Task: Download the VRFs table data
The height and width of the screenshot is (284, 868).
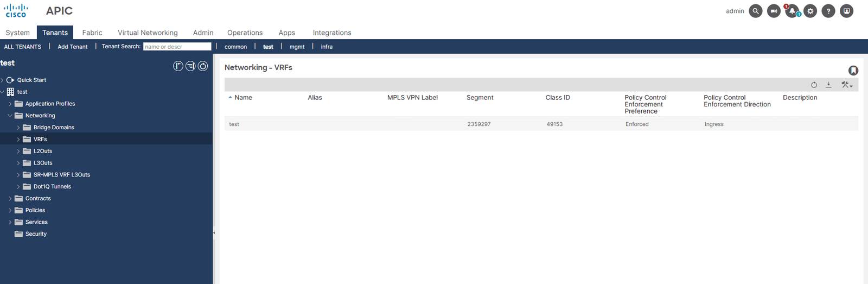Action: pos(828,85)
